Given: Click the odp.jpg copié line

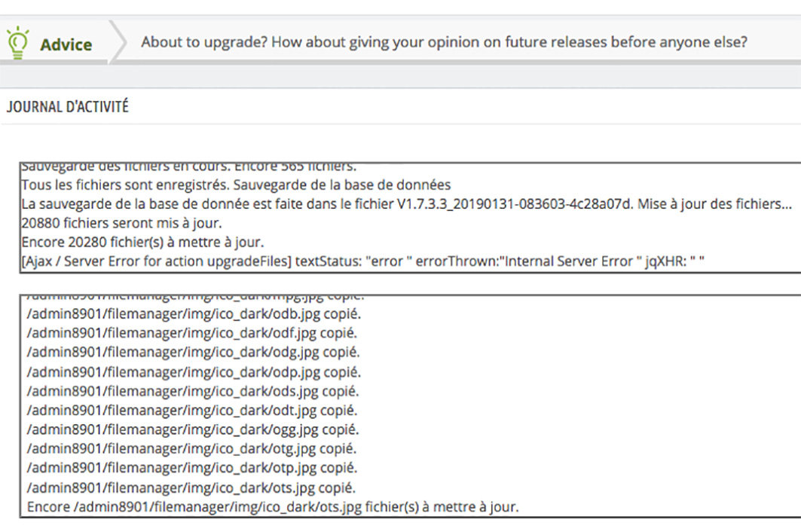Looking at the screenshot, I should 194,372.
